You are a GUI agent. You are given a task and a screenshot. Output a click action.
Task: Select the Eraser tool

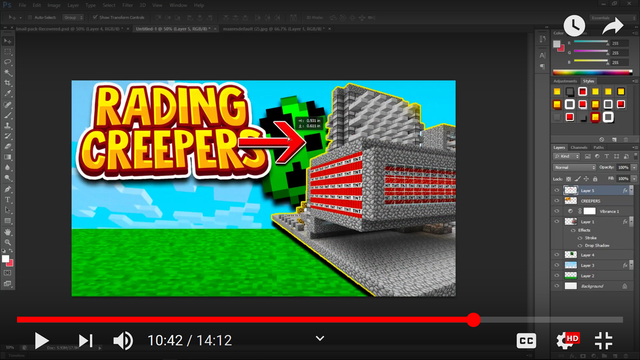[8, 147]
